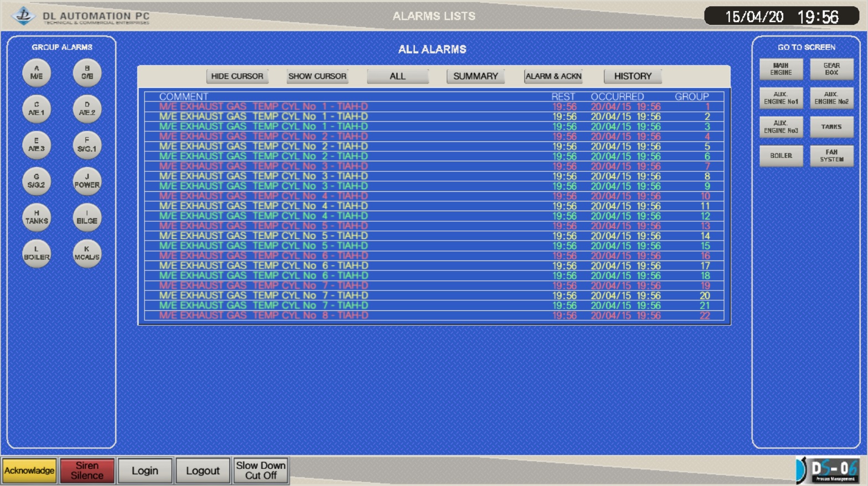868x486 pixels.
Task: Switch to the SUMMARY alarm view
Action: (475, 76)
